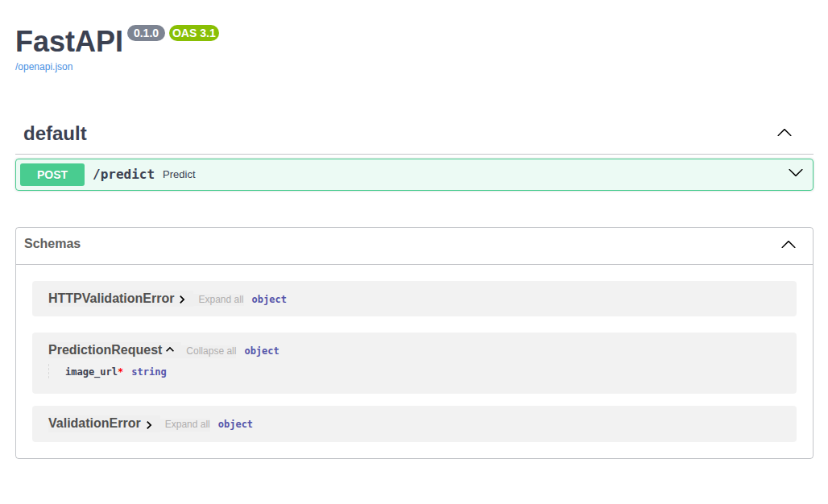Click the 0.1.0 version badge
828x504 pixels.
pyautogui.click(x=147, y=33)
